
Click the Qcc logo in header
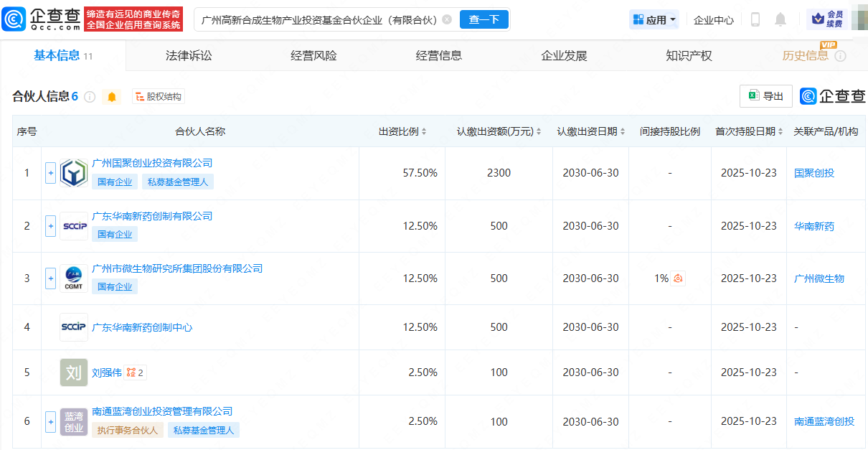tap(42, 19)
